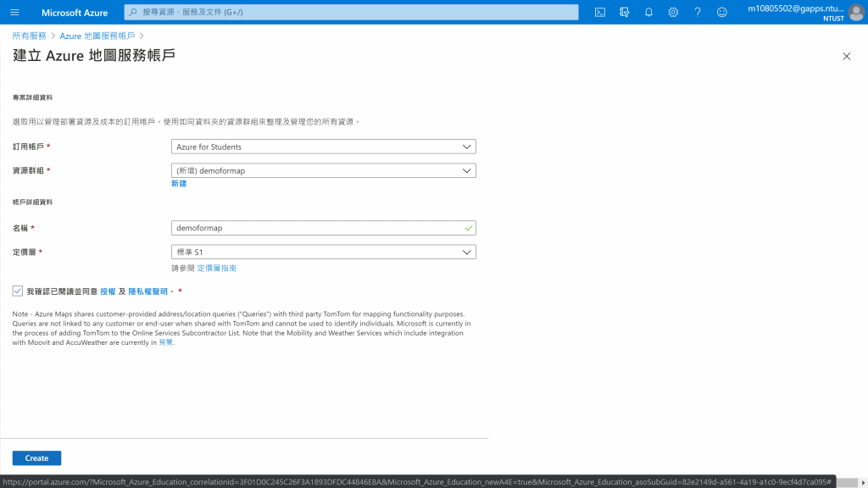Open portal settings gear

[673, 12]
